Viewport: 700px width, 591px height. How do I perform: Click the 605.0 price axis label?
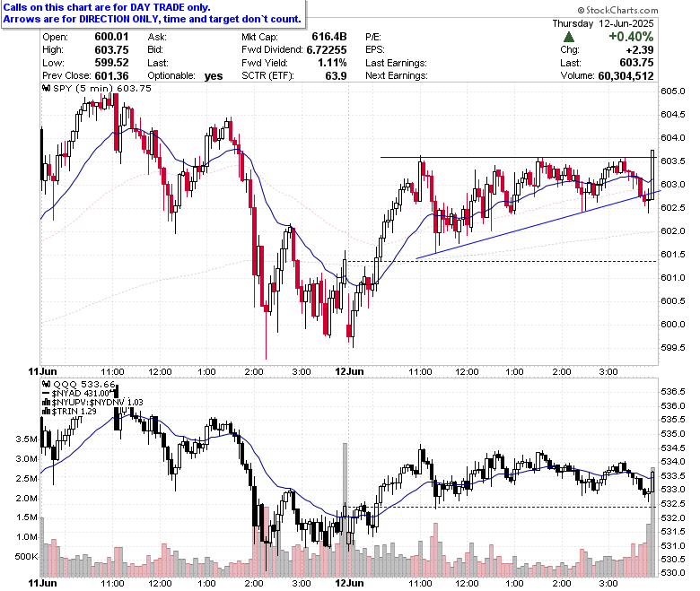point(673,91)
